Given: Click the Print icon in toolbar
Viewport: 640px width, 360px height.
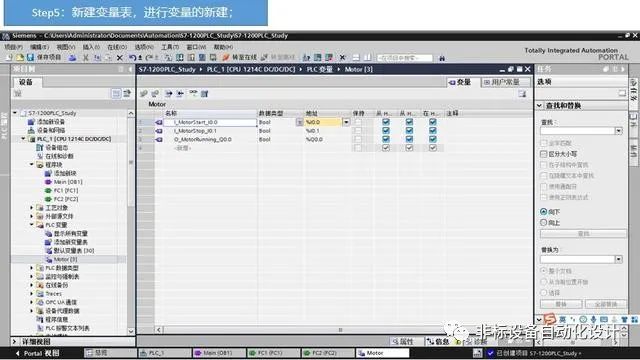Looking at the screenshot, I should (72, 58).
